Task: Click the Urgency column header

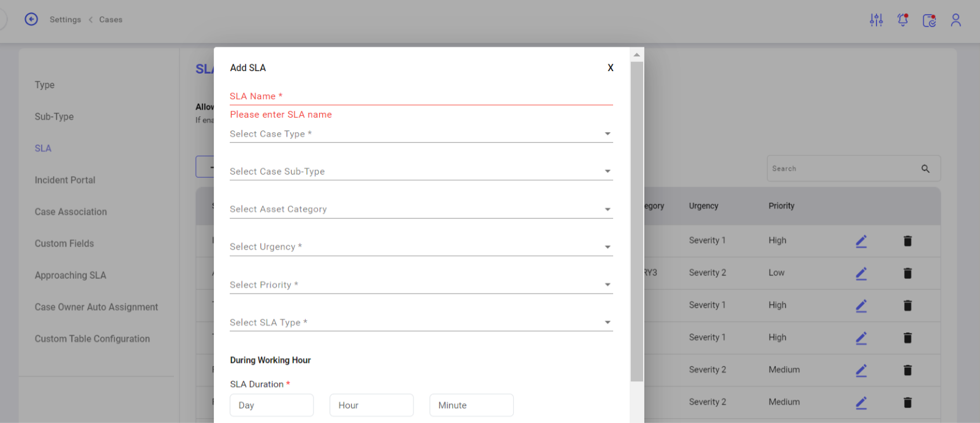Action: (703, 206)
